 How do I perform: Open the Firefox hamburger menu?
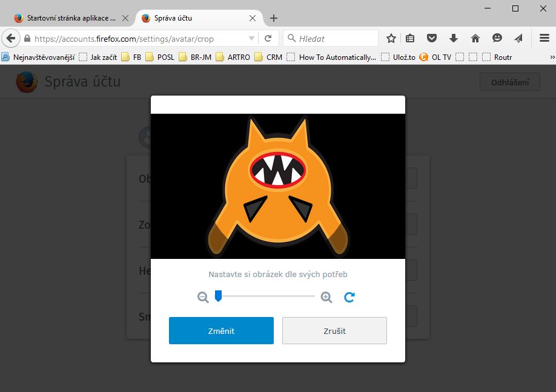pos(544,39)
